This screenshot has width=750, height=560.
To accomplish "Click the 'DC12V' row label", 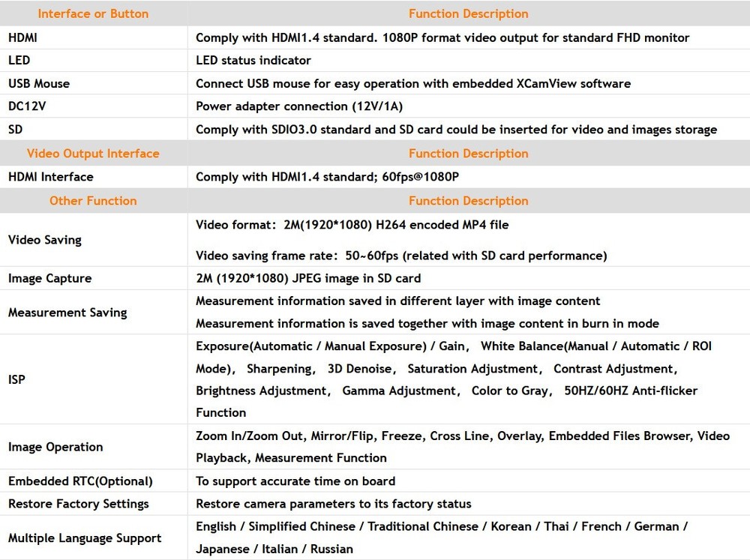I will [x=27, y=106].
